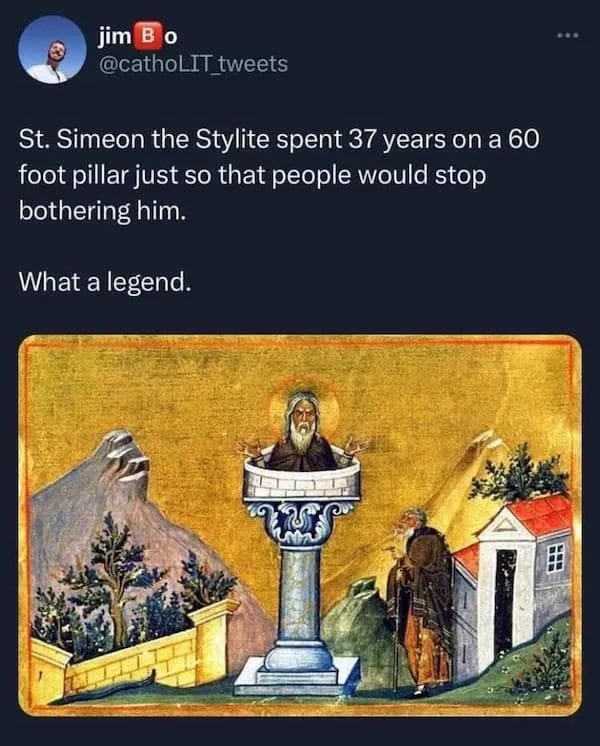Open the attached St. Simeon painting
This screenshot has height=746, width=600.
coord(300,525)
